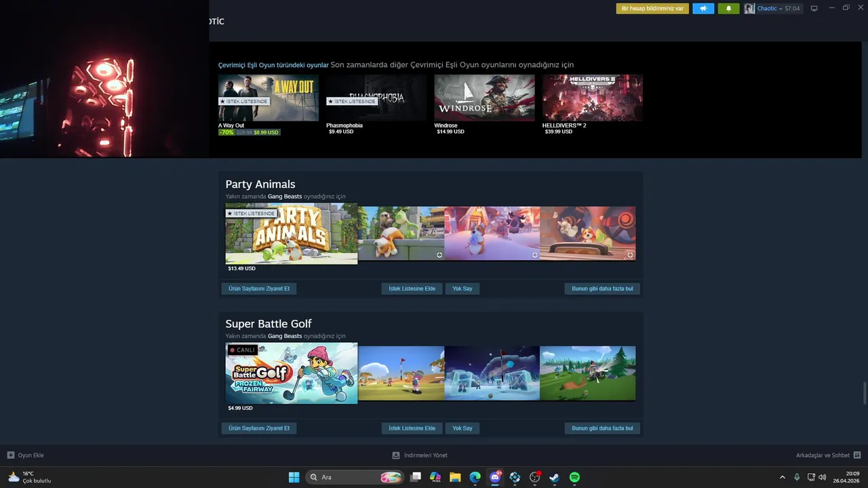This screenshot has height=488, width=868.
Task: Open the HELLDIVERS 2 game capsule
Action: click(x=593, y=98)
